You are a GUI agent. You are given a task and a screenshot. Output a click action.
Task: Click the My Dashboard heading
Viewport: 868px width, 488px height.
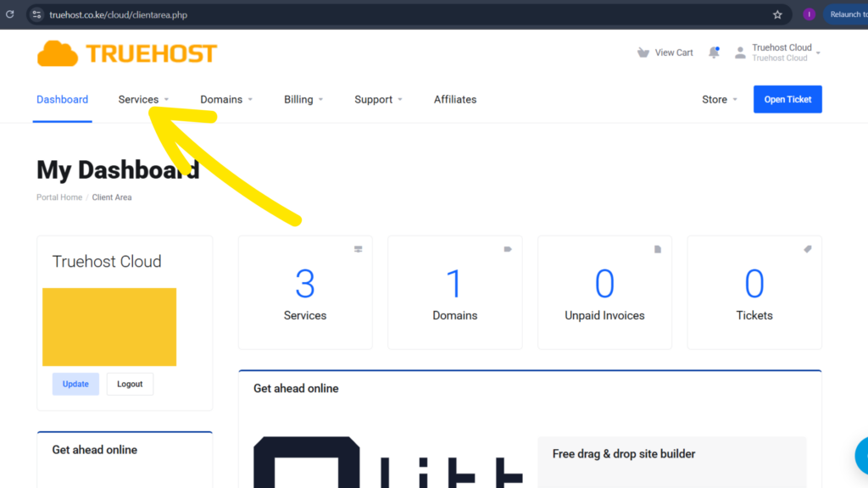[x=118, y=169]
